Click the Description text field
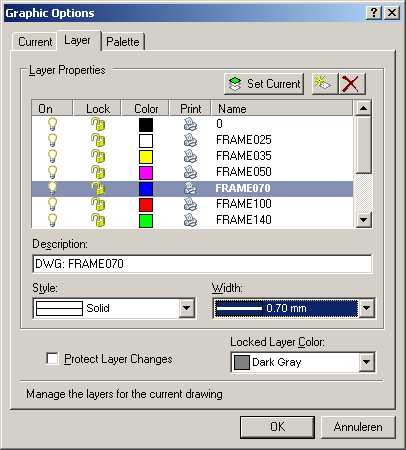The height and width of the screenshot is (450, 406). click(x=202, y=264)
